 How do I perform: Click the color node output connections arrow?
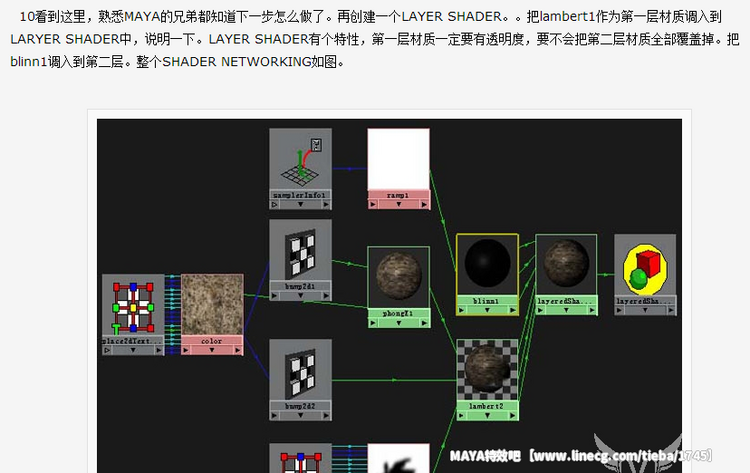(x=238, y=350)
